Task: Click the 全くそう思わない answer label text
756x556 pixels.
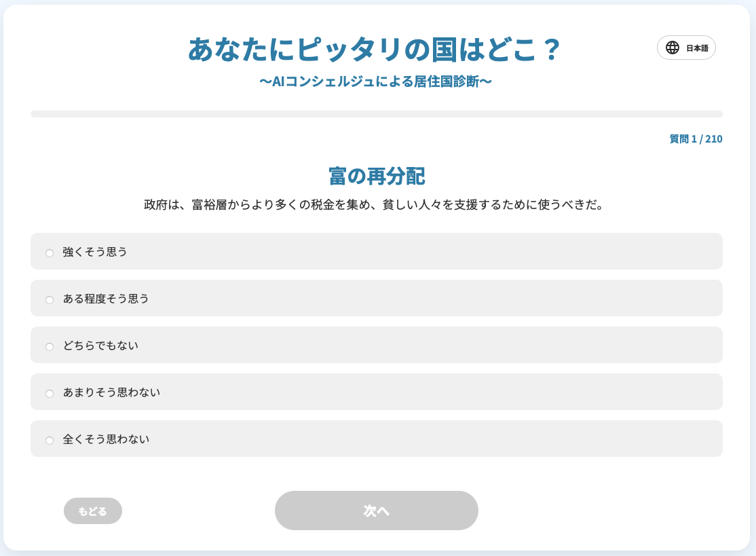Action: [106, 439]
